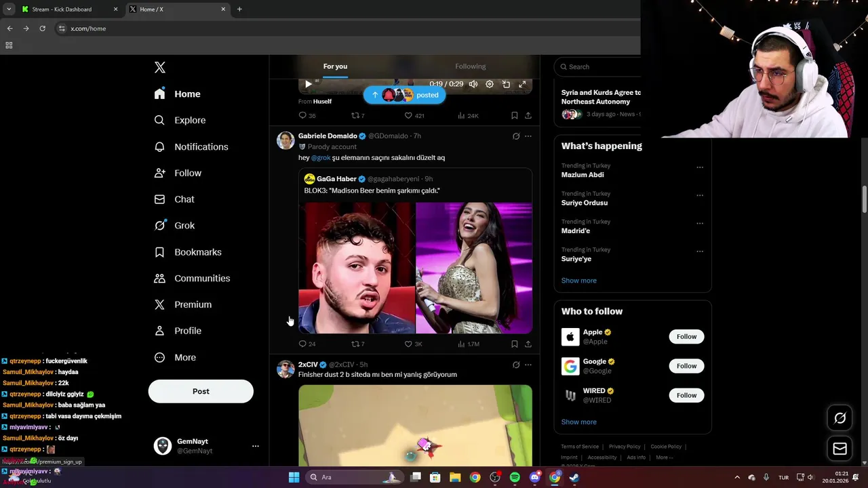
Task: Click Grok icon on Gabriele Domaldo's post
Action: (516, 136)
